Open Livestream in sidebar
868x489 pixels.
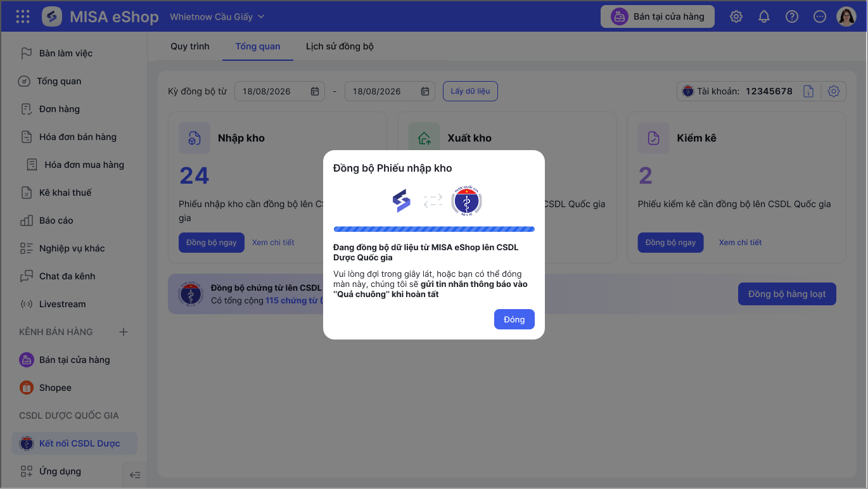point(74,304)
